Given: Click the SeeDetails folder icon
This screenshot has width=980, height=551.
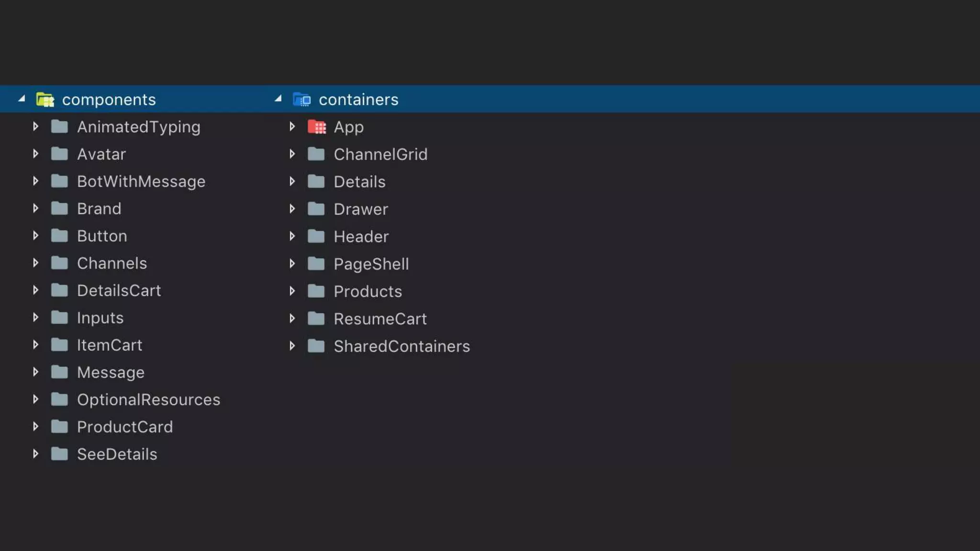Looking at the screenshot, I should pyautogui.click(x=59, y=454).
